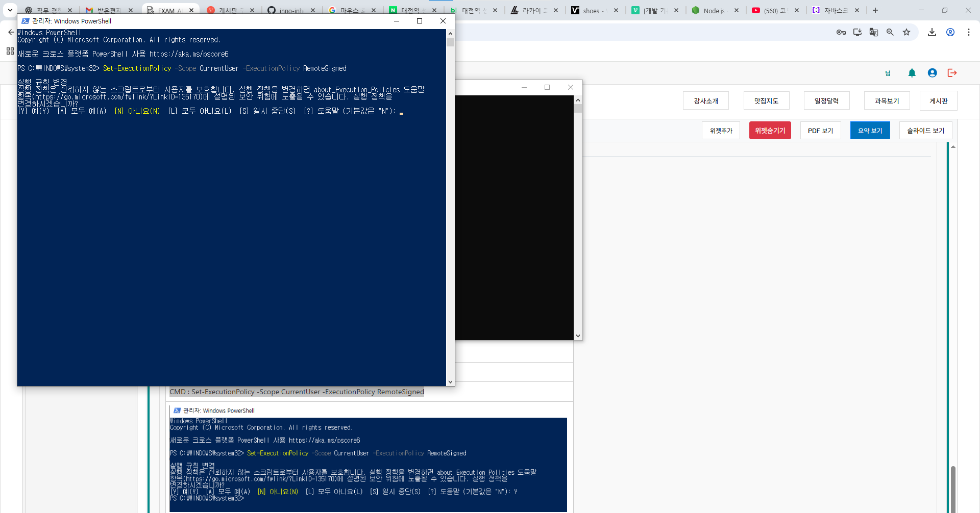Bookmark this page using the star icon

(x=906, y=32)
